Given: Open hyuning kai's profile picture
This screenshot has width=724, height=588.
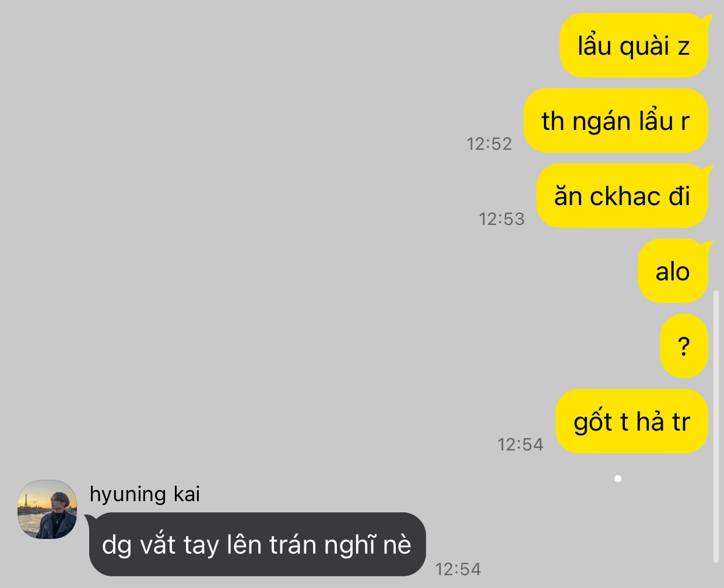Looking at the screenshot, I should pyautogui.click(x=47, y=509).
